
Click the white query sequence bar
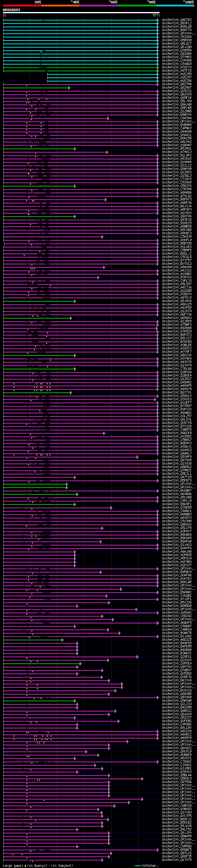click(x=81, y=13)
